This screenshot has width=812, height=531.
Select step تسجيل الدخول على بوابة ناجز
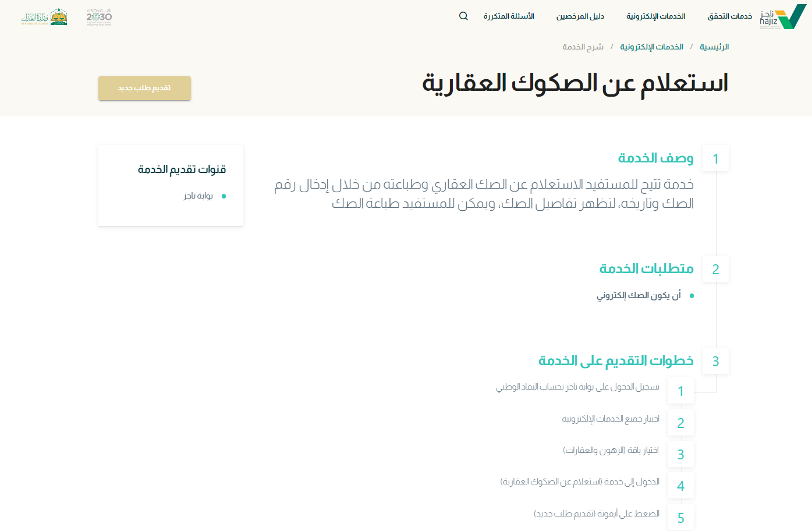(577, 387)
